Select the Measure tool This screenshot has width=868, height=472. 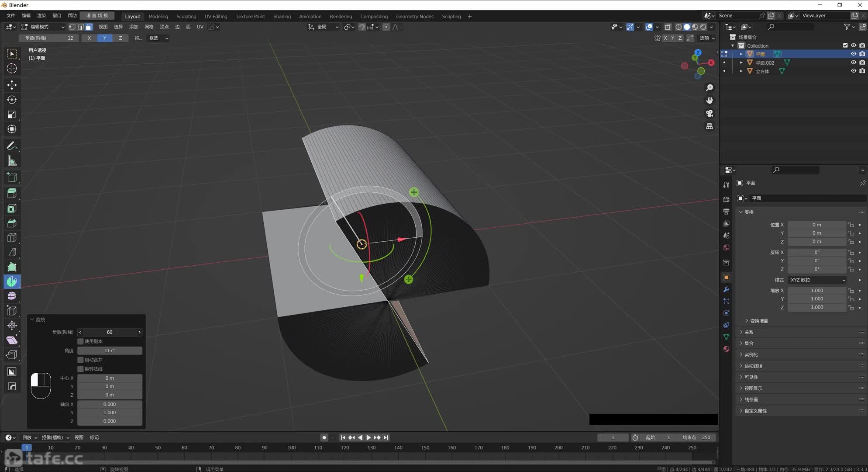12,161
